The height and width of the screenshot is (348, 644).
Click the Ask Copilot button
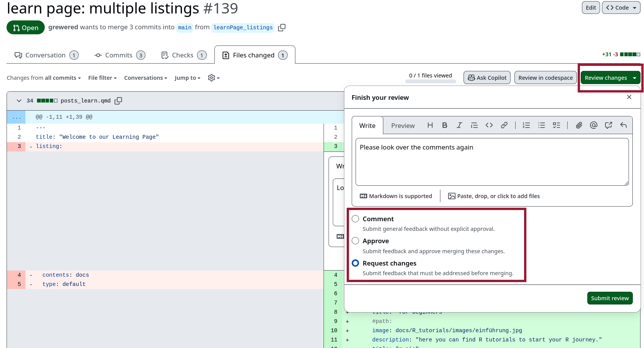(x=487, y=78)
